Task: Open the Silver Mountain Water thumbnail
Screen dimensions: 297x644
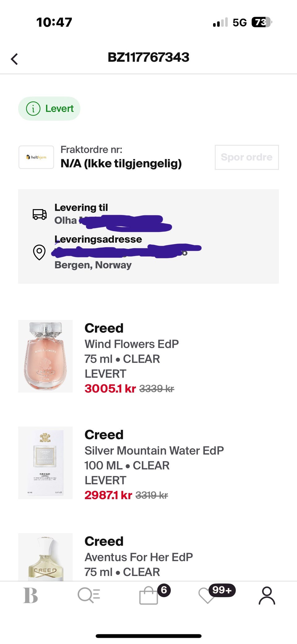Action: pyautogui.click(x=45, y=463)
